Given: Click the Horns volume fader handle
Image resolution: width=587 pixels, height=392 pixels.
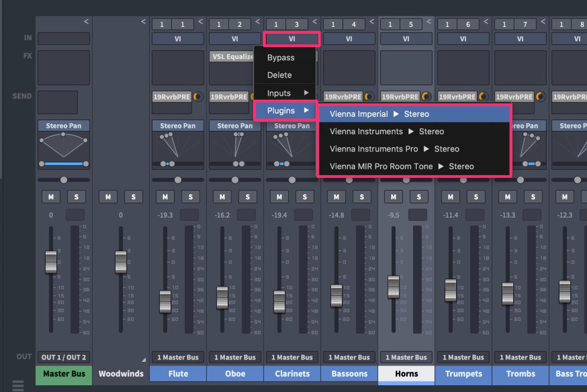Looking at the screenshot, I should click(x=393, y=287).
